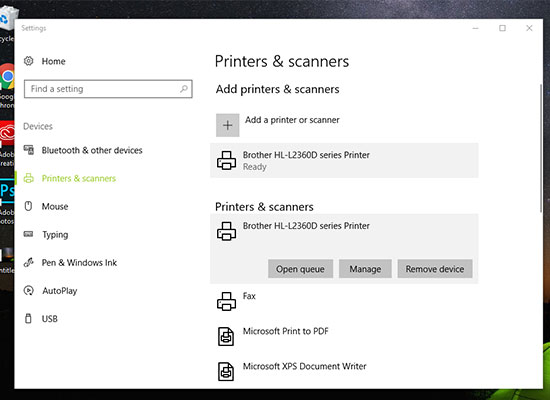The image size is (550, 400).
Task: Click the AutoPlay sidebar icon
Action: [x=28, y=291]
